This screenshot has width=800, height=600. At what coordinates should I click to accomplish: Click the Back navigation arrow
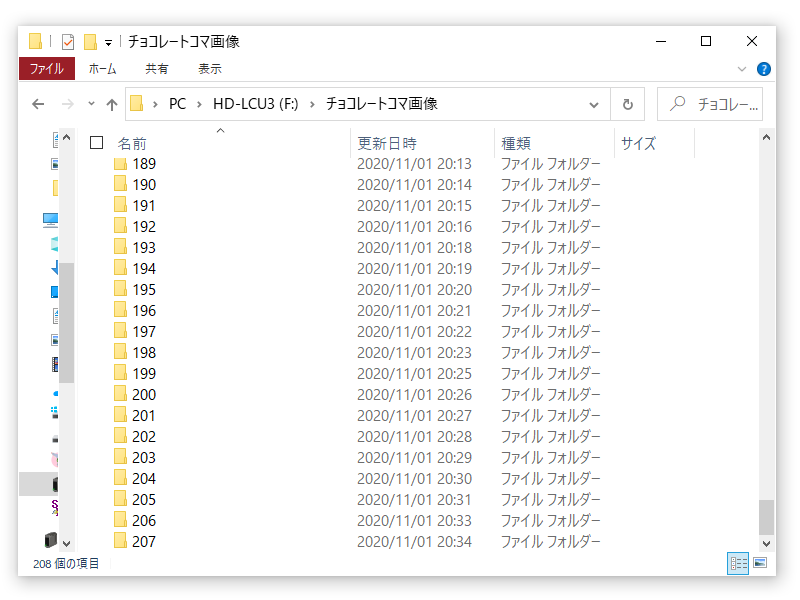(38, 104)
